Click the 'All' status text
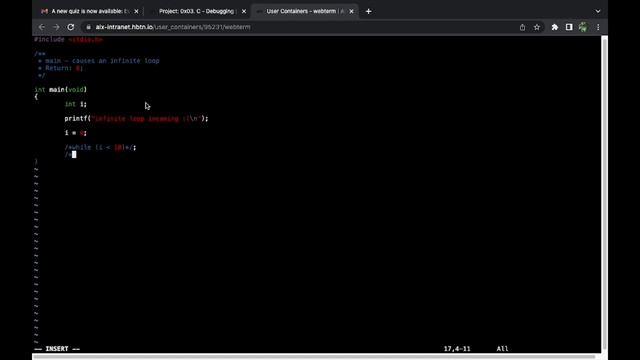Viewport: 640px width, 360px height. [502, 349]
